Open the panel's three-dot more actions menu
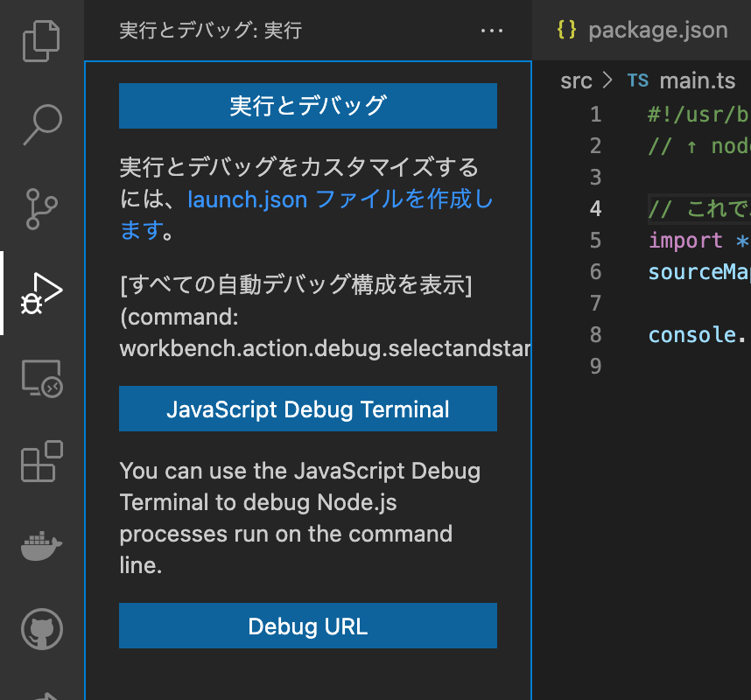751x700 pixels. (x=492, y=31)
